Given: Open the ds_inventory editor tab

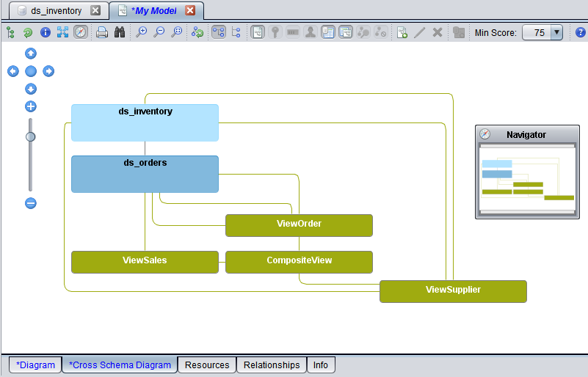Looking at the screenshot, I should (x=56, y=11).
